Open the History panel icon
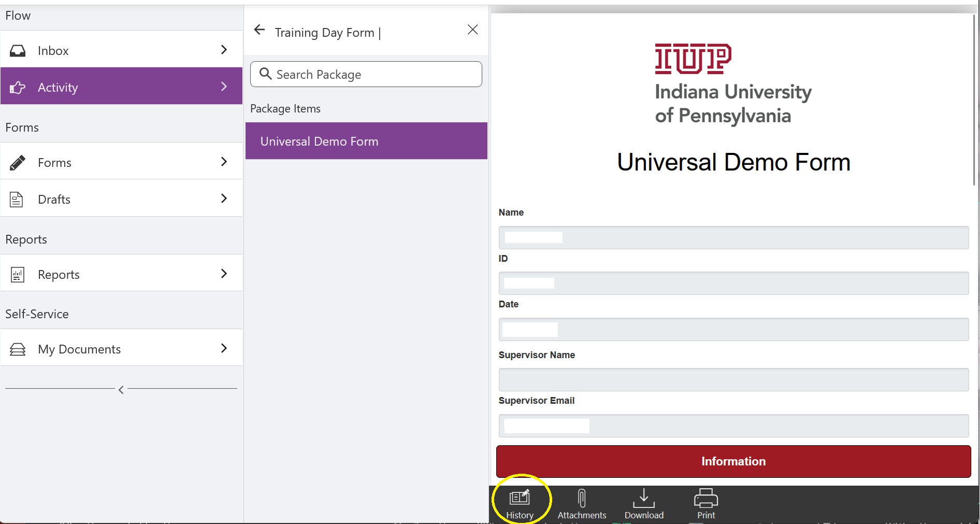The height and width of the screenshot is (524, 980). coord(520,498)
